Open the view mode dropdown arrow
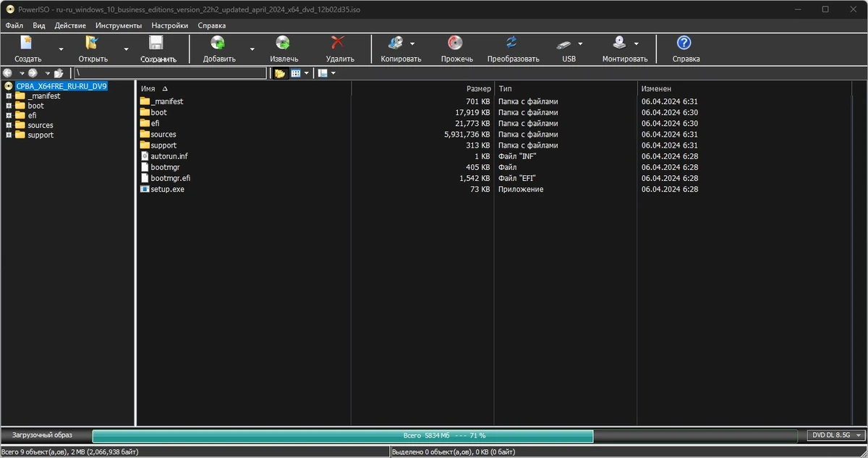Image resolution: width=868 pixels, height=458 pixels. [x=307, y=73]
